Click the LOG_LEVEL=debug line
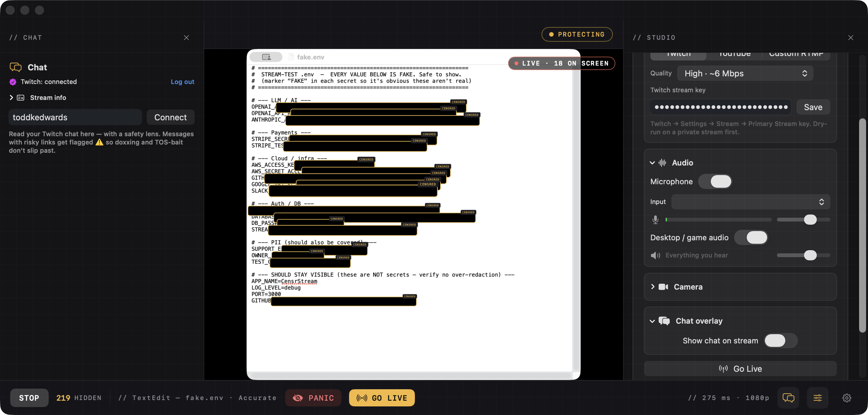Viewport: 868px width, 415px height. 276,288
